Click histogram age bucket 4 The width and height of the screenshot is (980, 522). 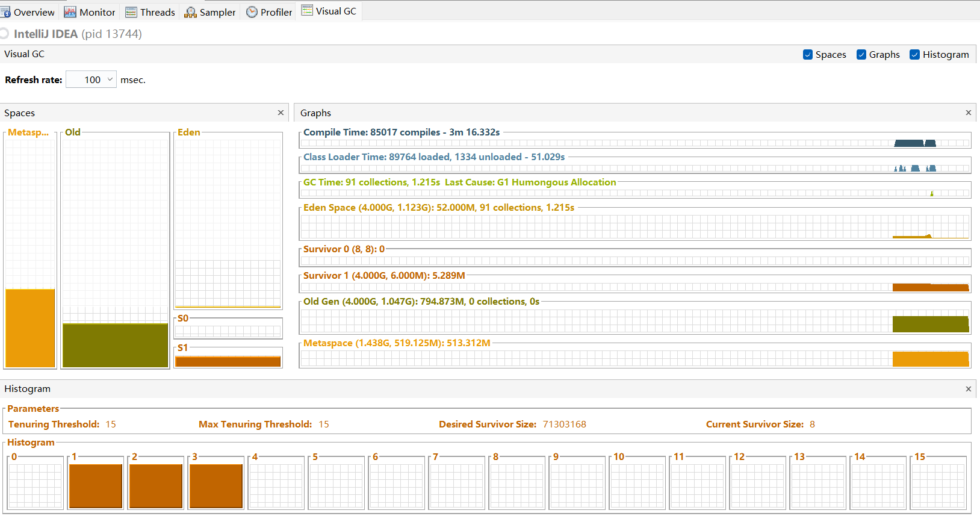coord(276,485)
